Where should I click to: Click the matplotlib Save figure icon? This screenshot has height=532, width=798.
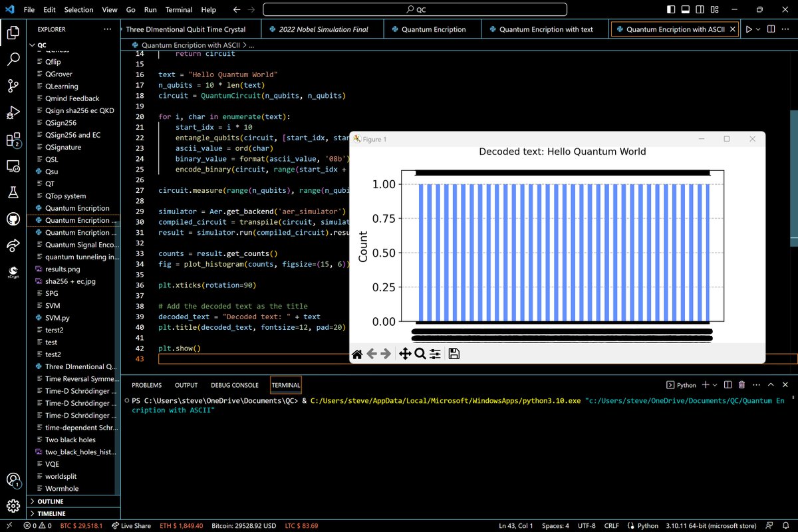454,354
